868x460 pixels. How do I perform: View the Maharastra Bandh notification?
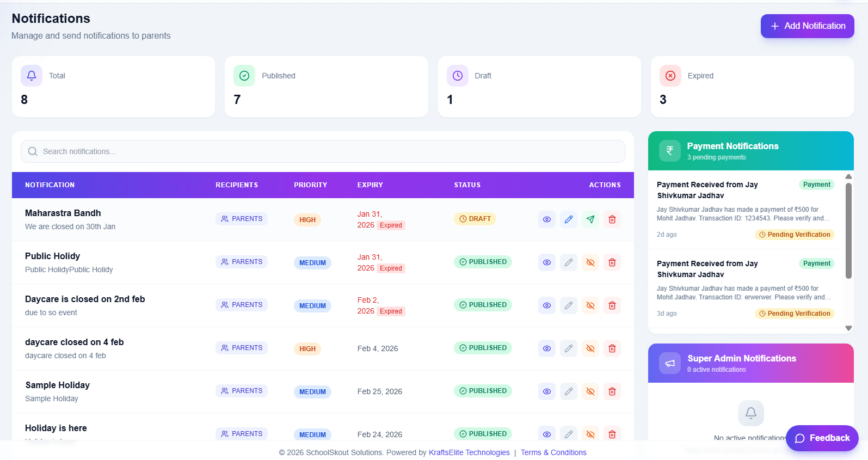tap(547, 219)
